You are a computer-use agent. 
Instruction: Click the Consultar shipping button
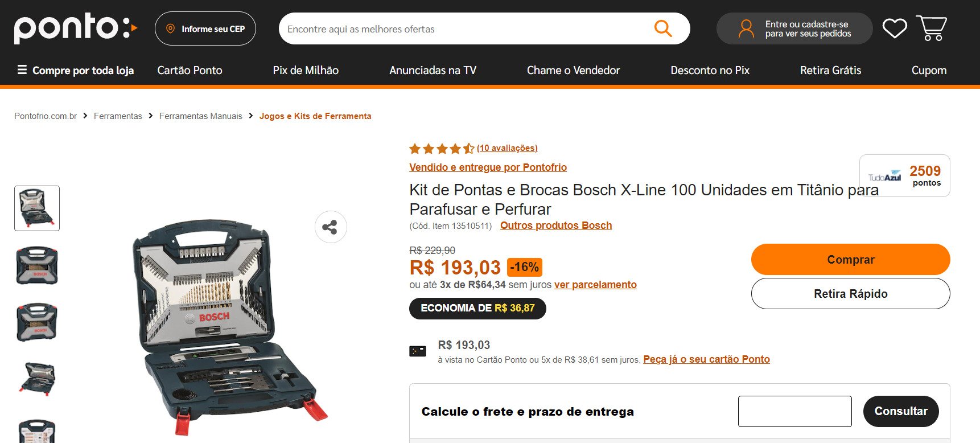coord(901,411)
